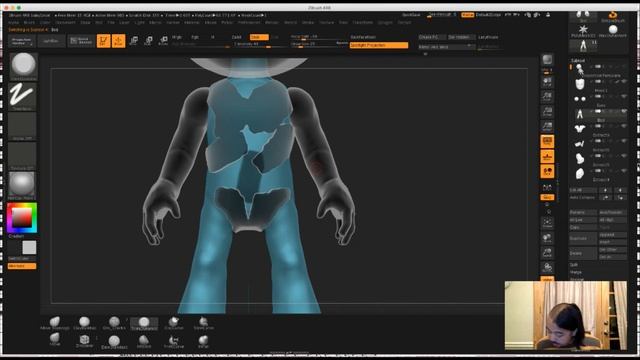Open the Transform menu
Viewport: 640px width, 360px height.
[x=363, y=22]
